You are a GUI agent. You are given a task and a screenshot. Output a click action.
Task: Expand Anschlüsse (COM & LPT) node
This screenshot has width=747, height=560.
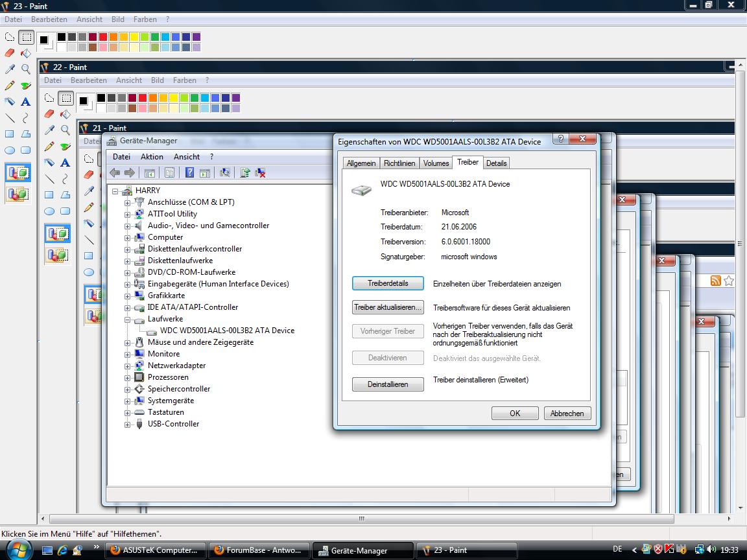pos(127,203)
